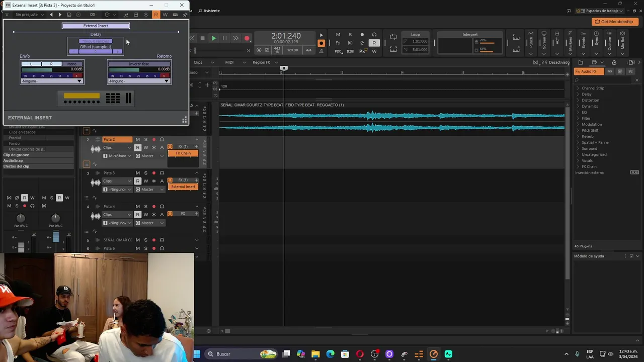The width and height of the screenshot is (644, 362).
Task: Arm track Pista 4 for recording
Action: coord(154,207)
